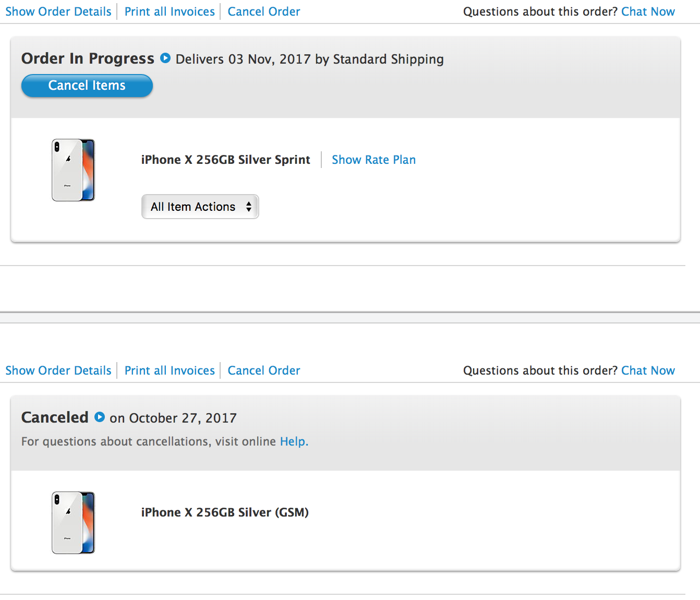Print all Invoices for the in-progress order
700x600 pixels.
pyautogui.click(x=170, y=11)
